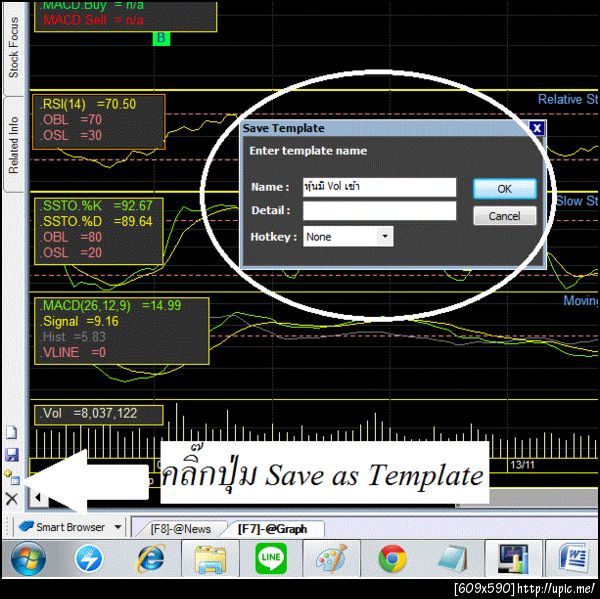This screenshot has width=600, height=599.
Task: Click the Vol =8,037,122 label
Action: tap(89, 413)
